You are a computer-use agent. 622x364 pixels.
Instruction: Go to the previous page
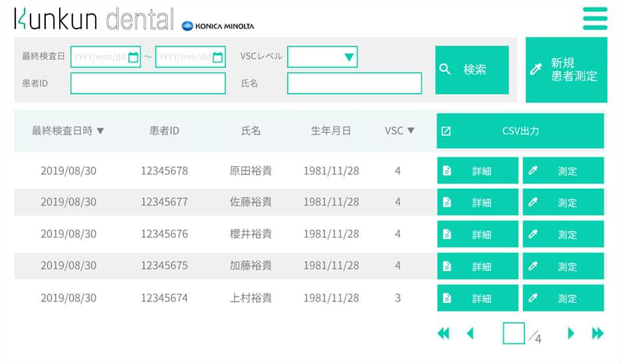point(470,333)
